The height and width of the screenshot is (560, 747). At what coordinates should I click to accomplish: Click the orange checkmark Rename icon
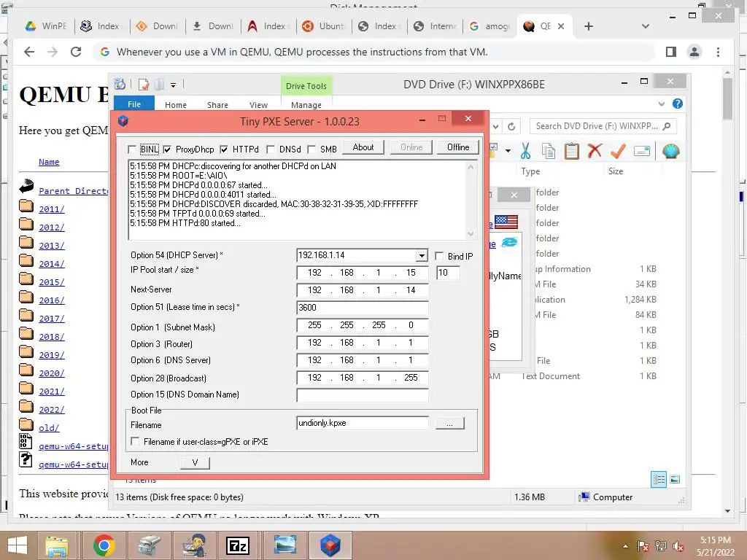pos(618,151)
